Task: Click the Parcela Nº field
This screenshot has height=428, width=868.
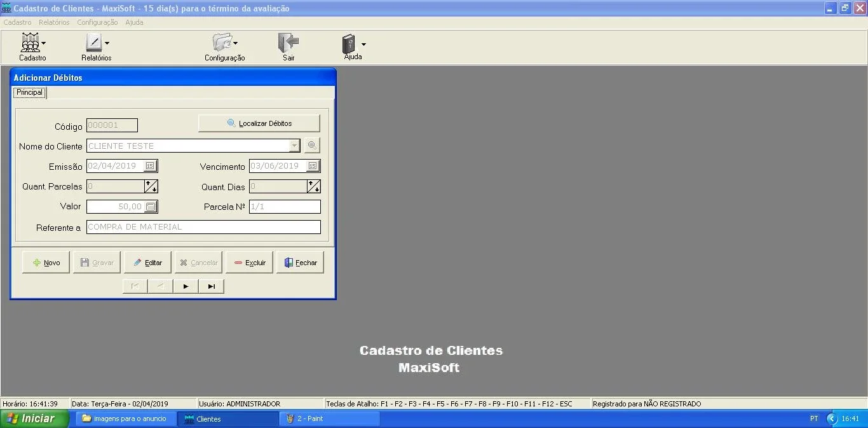Action: pyautogui.click(x=285, y=207)
